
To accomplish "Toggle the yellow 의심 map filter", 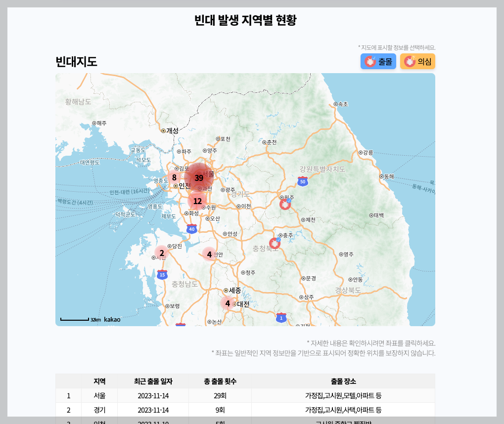I will (417, 61).
